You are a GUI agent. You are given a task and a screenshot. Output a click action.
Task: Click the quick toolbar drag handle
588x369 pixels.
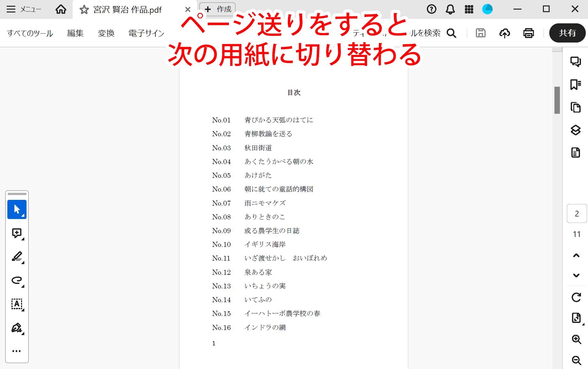coord(17,194)
